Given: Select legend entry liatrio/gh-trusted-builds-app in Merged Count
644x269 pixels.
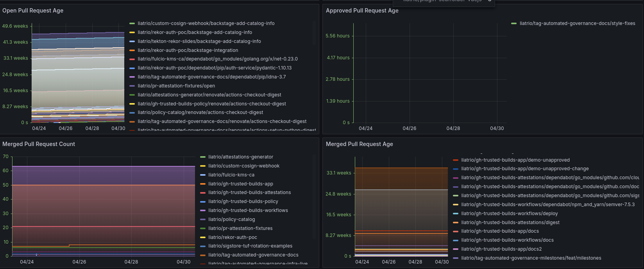Looking at the screenshot, I should 241,184.
